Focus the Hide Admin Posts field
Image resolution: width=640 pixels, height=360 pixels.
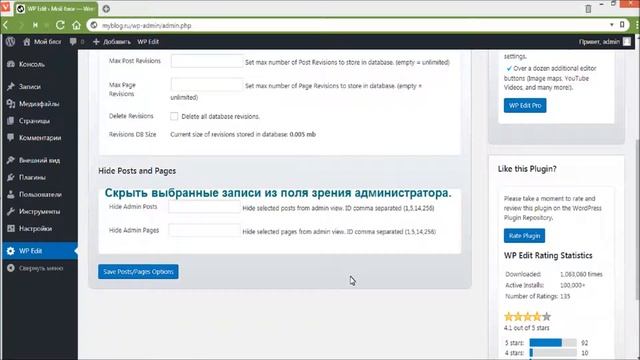click(204, 207)
